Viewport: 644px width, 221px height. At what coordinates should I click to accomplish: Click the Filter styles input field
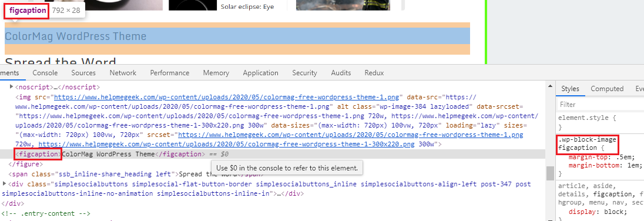[601, 105]
